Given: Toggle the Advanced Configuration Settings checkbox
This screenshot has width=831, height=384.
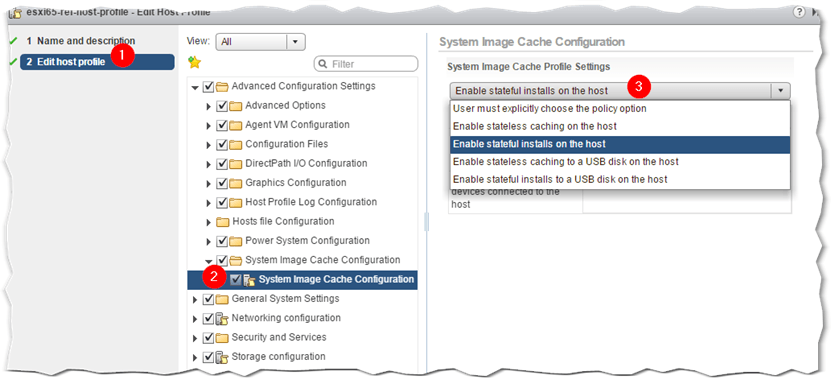Looking at the screenshot, I should point(209,86).
